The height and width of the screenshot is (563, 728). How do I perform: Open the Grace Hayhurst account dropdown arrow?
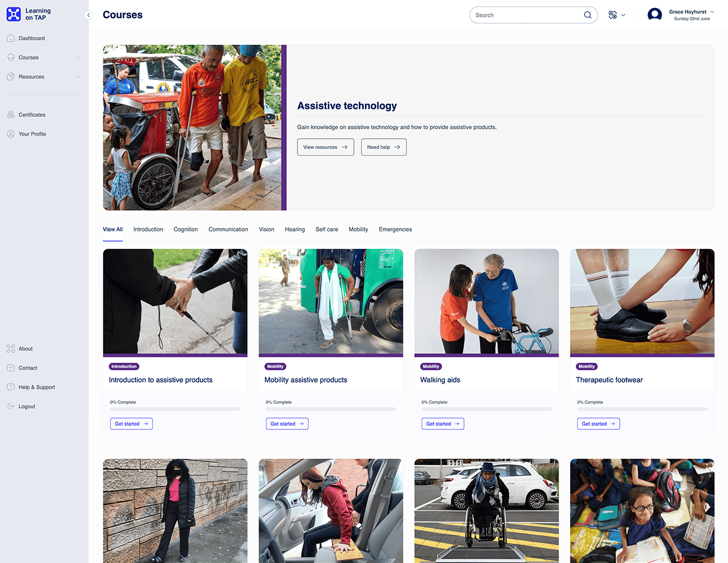pos(712,12)
